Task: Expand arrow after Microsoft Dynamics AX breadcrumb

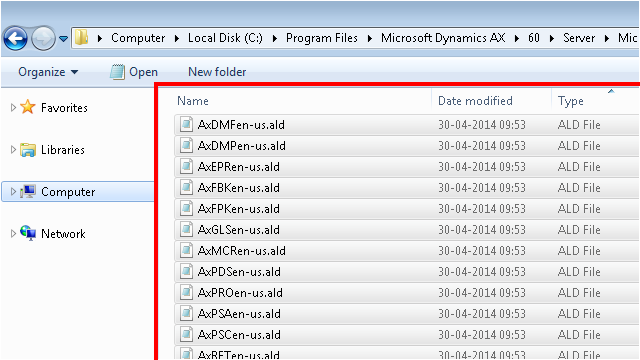Action: tap(517, 38)
